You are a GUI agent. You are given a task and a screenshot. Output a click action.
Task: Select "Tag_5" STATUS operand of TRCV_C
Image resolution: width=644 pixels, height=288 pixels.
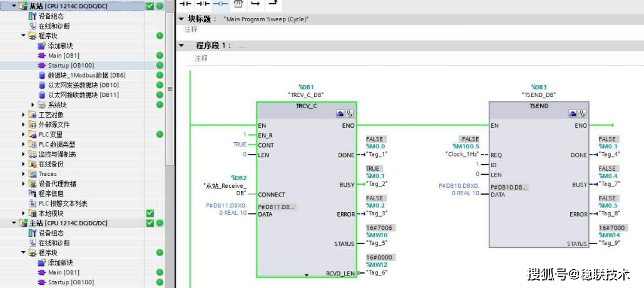pyautogui.click(x=377, y=243)
